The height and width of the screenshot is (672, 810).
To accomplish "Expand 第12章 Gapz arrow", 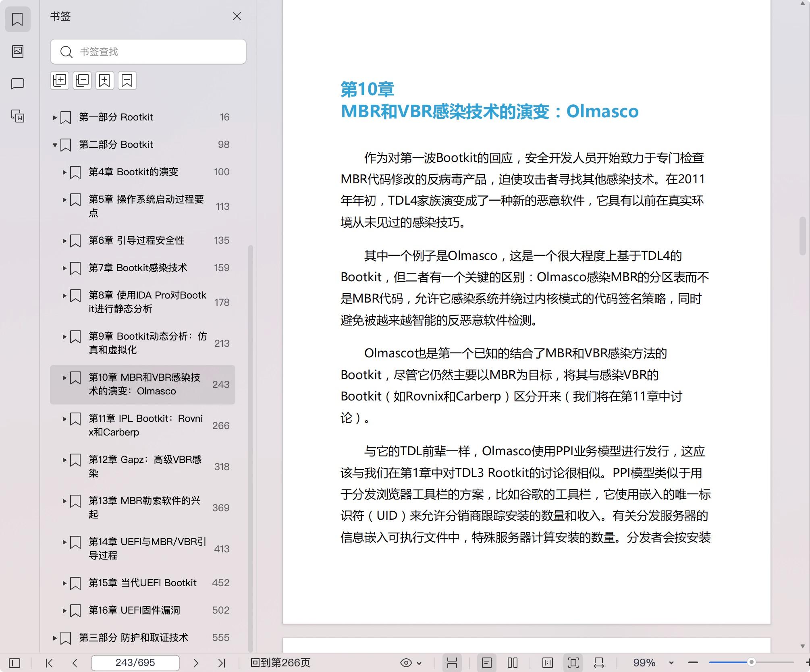I will tap(64, 460).
